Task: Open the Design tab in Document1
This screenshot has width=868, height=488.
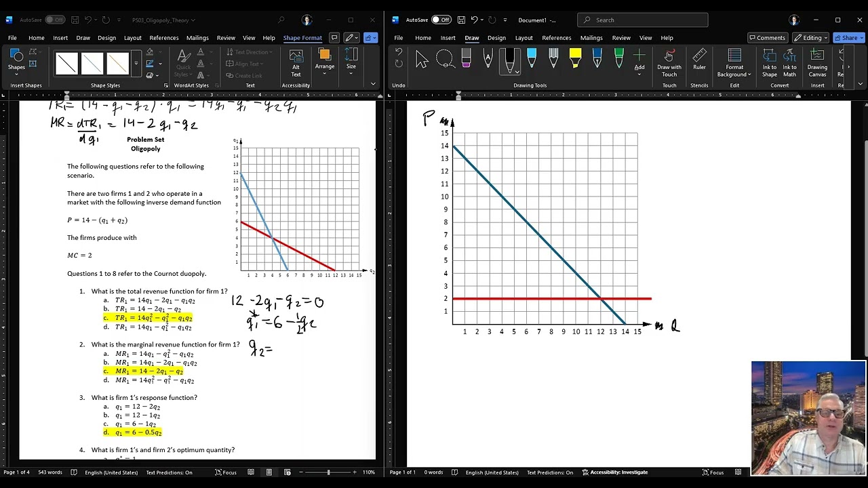Action: pos(496,38)
